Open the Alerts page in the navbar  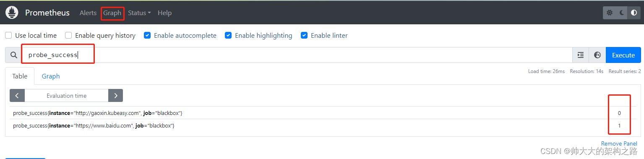coord(88,13)
